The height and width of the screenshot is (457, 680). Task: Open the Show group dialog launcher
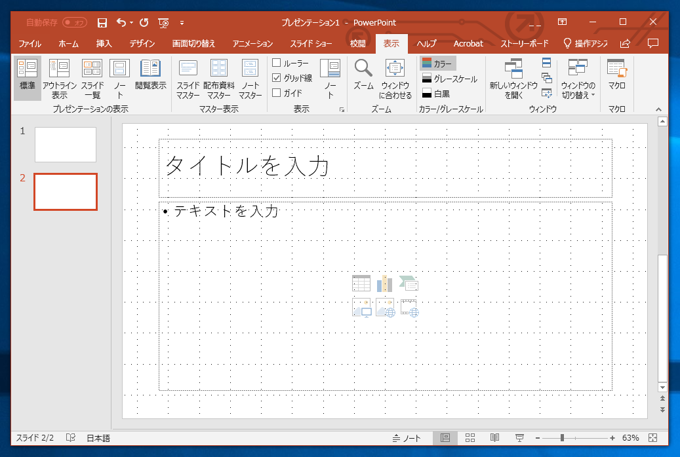tap(342, 109)
